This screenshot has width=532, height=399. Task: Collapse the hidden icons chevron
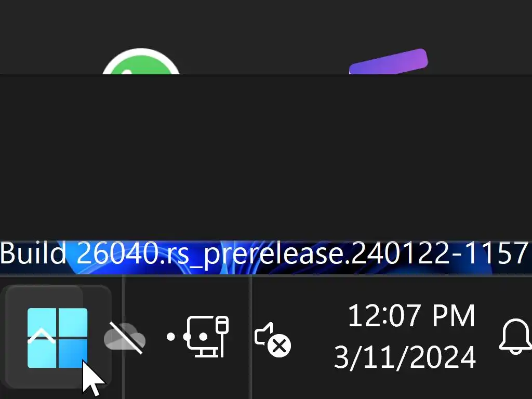pyautogui.click(x=42, y=336)
